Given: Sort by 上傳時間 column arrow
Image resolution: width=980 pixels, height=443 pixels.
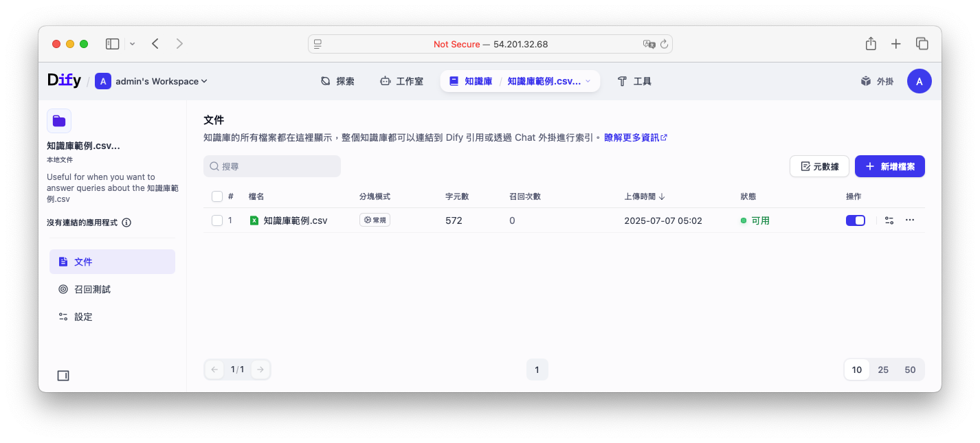Looking at the screenshot, I should pos(662,196).
